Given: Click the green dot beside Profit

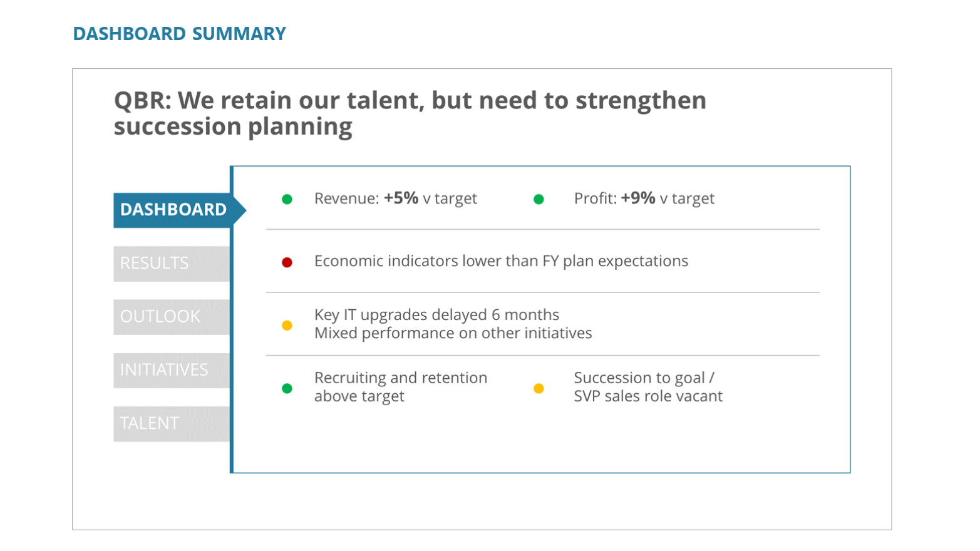Looking at the screenshot, I should click(539, 199).
